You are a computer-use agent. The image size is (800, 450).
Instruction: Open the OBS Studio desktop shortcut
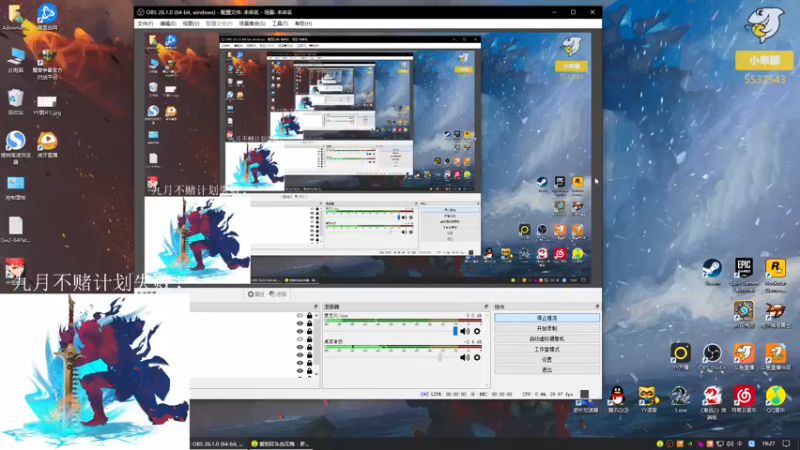(x=712, y=357)
